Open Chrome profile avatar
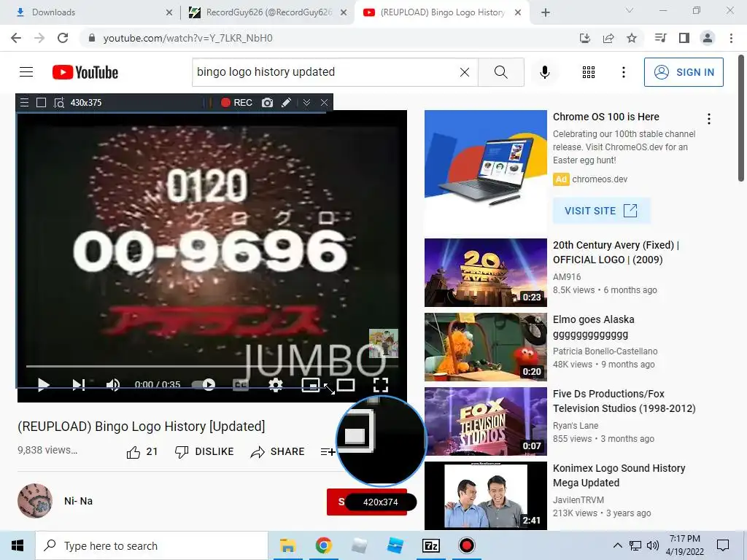The width and height of the screenshot is (747, 560). 708,38
